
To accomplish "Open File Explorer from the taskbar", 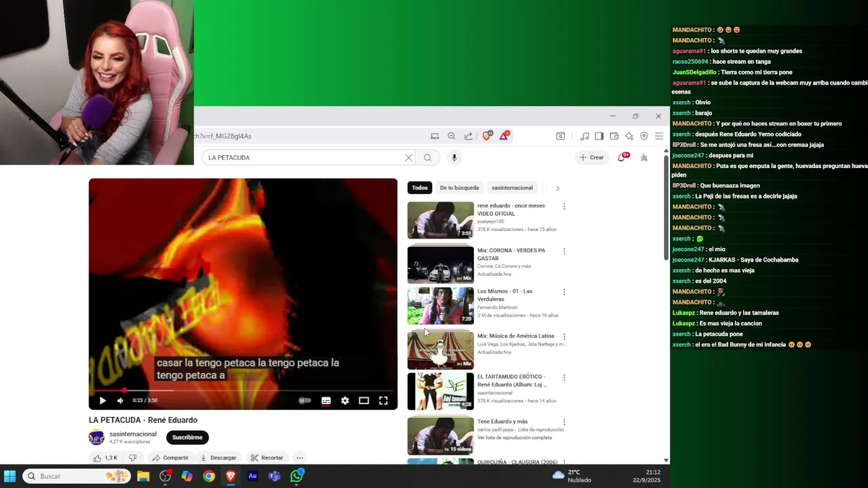I will coord(143,476).
